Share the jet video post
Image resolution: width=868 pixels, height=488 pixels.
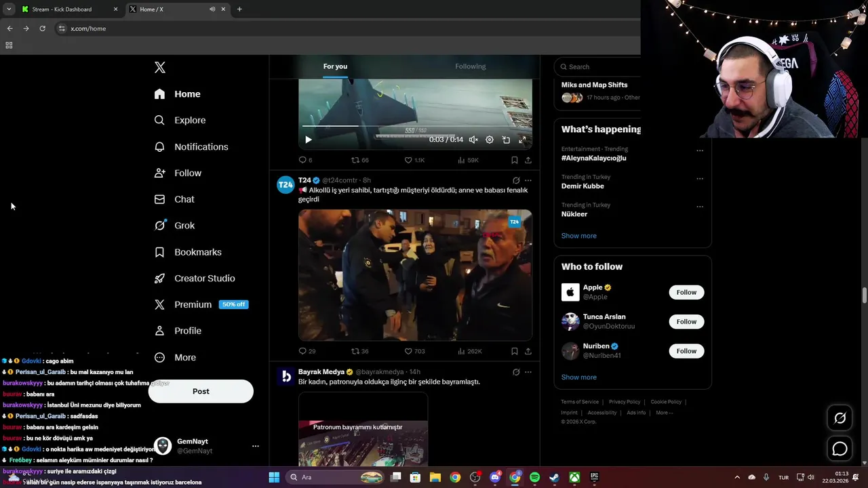click(528, 160)
